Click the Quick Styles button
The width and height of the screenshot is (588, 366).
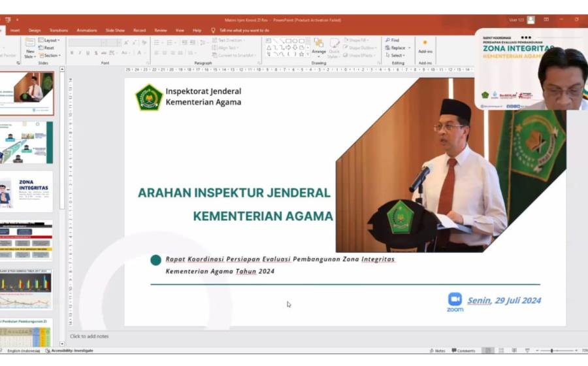pos(334,48)
